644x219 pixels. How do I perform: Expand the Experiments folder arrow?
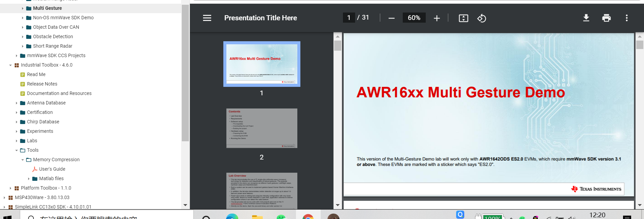pos(17,131)
